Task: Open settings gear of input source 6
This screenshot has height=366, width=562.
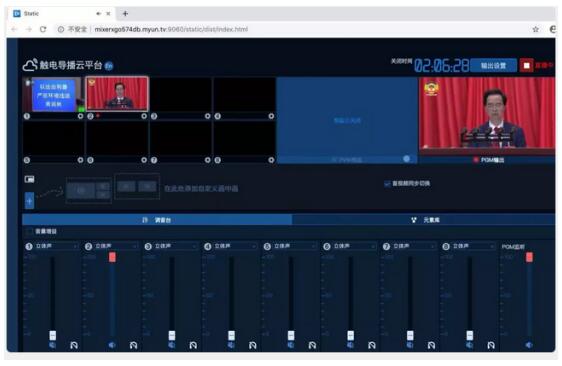Action: click(144, 160)
